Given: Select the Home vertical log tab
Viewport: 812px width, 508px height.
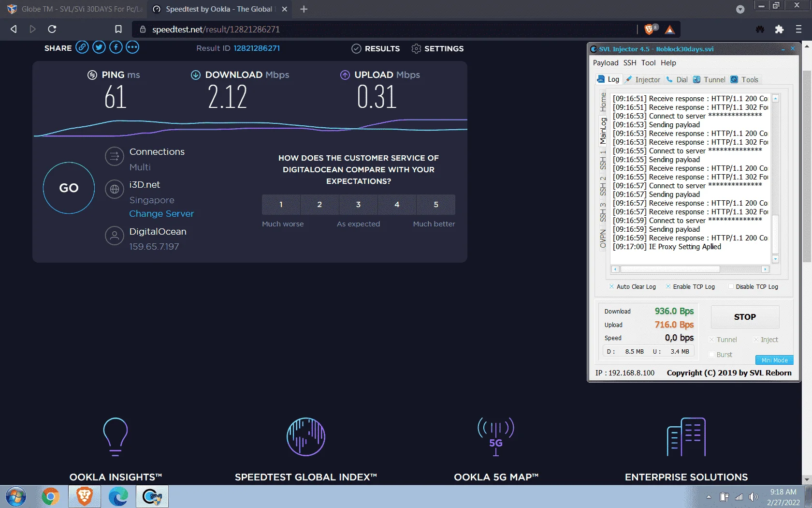Looking at the screenshot, I should pyautogui.click(x=603, y=102).
